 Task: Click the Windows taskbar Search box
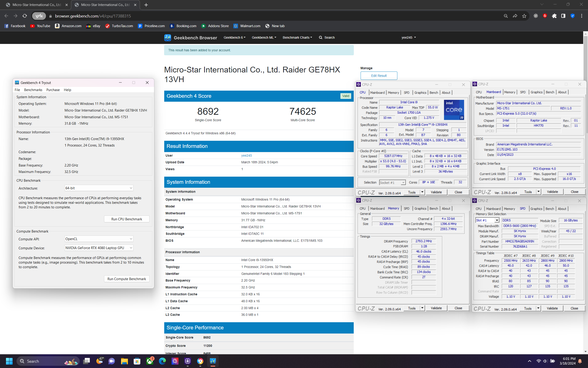(x=48, y=361)
